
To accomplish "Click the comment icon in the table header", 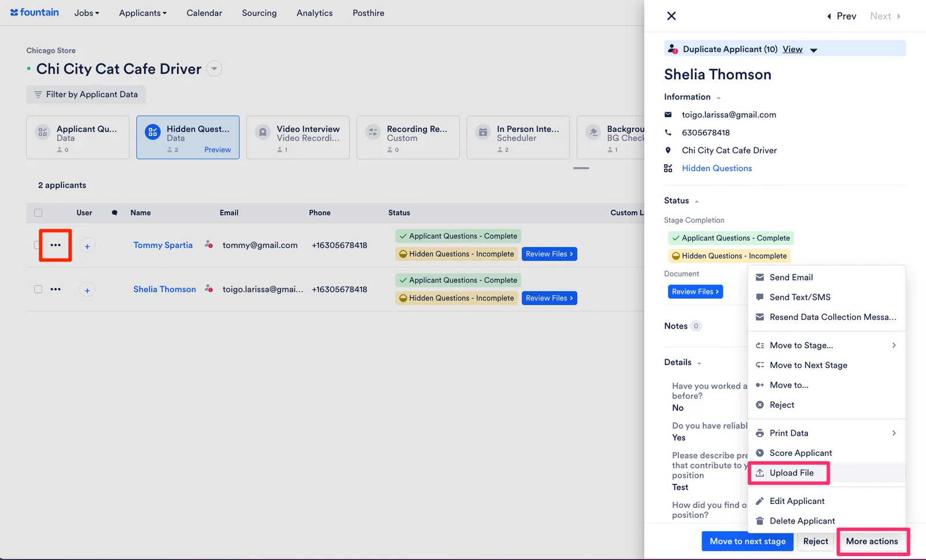I will coord(115,213).
